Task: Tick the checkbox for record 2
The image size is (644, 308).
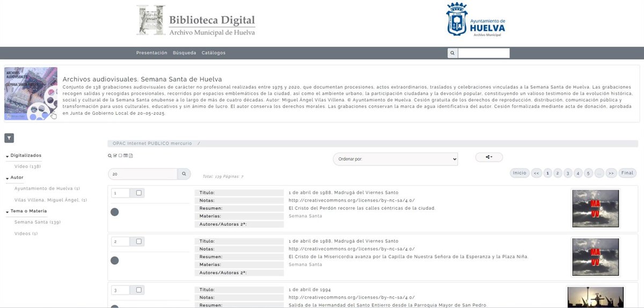Action: click(139, 241)
